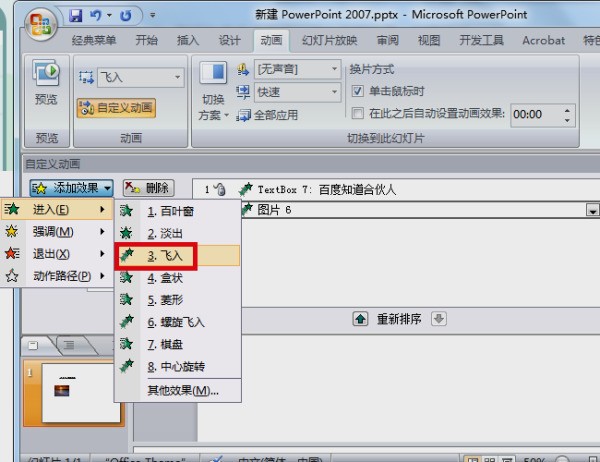This screenshot has width=600, height=462.
Task: Open the 快速 transition speed dropdown
Action: pyautogui.click(x=332, y=92)
